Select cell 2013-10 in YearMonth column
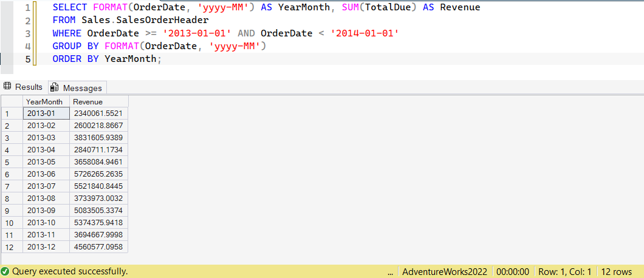644x278 pixels. point(46,223)
